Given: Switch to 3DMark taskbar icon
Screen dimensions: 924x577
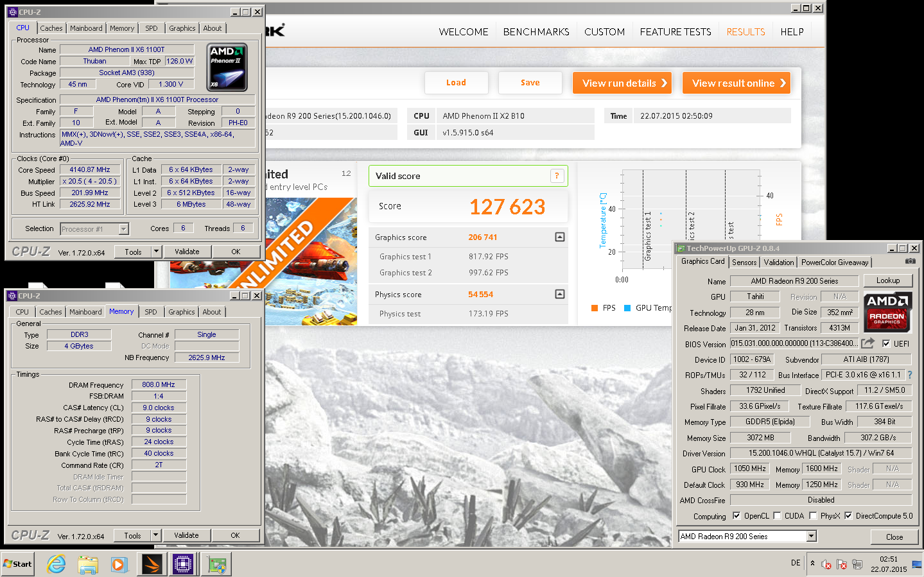Looking at the screenshot, I should 152,564.
